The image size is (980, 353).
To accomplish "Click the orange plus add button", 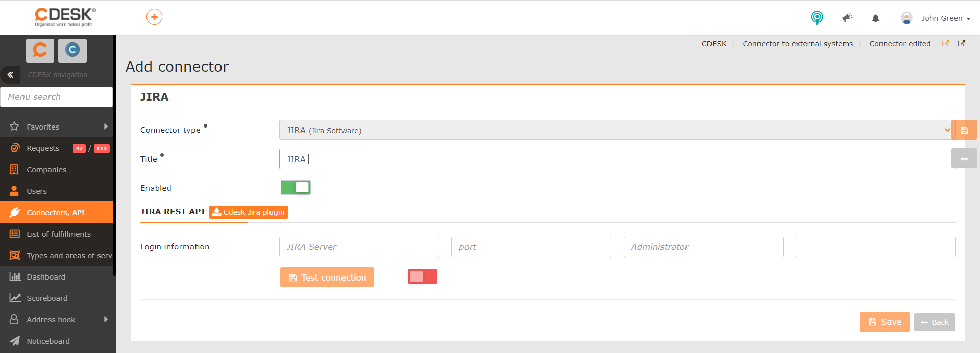I will click(x=154, y=17).
